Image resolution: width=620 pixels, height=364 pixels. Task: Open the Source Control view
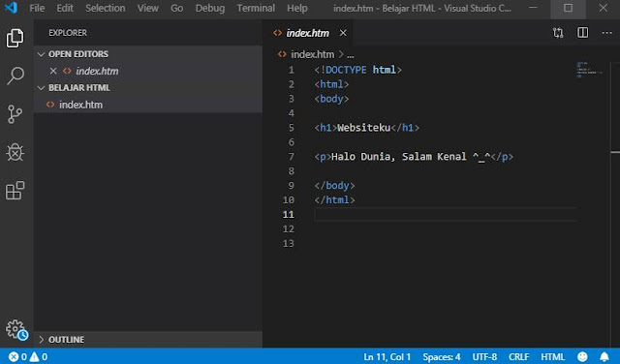pos(15,114)
